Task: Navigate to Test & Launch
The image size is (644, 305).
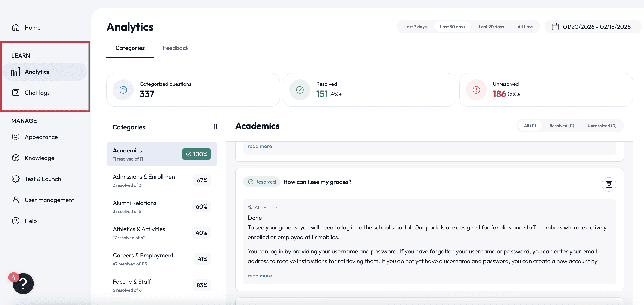Action: pos(43,179)
